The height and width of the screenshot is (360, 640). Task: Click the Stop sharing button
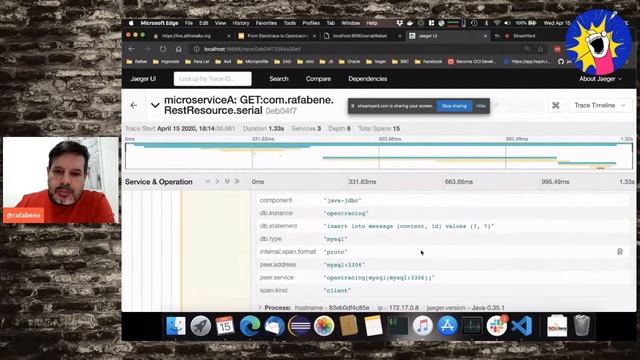click(454, 106)
